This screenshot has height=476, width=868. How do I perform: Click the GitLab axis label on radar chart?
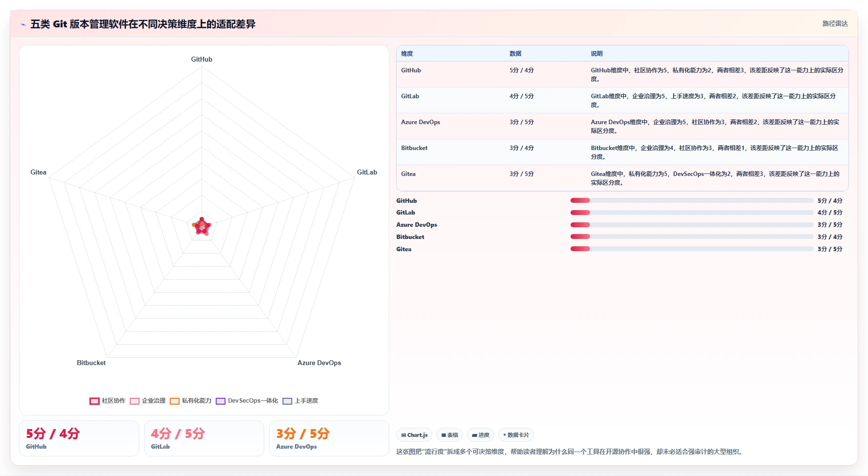coord(367,172)
